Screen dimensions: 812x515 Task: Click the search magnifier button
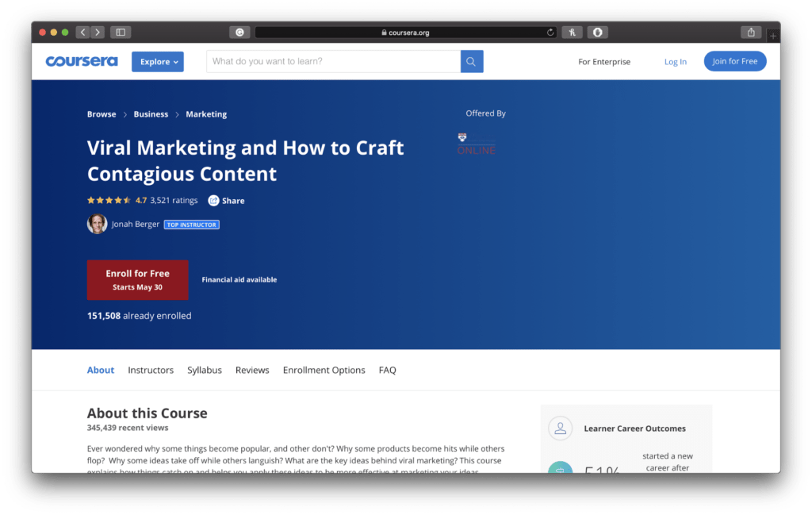(471, 61)
